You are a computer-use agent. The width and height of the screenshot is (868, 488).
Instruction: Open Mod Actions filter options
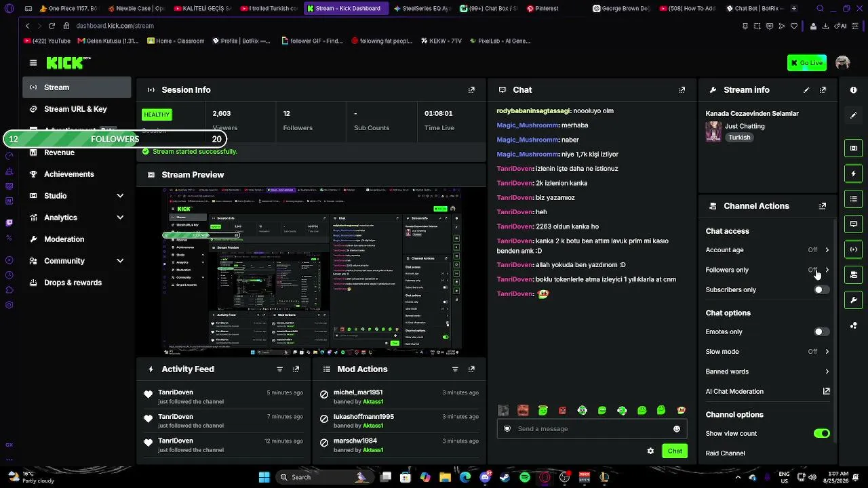(455, 369)
